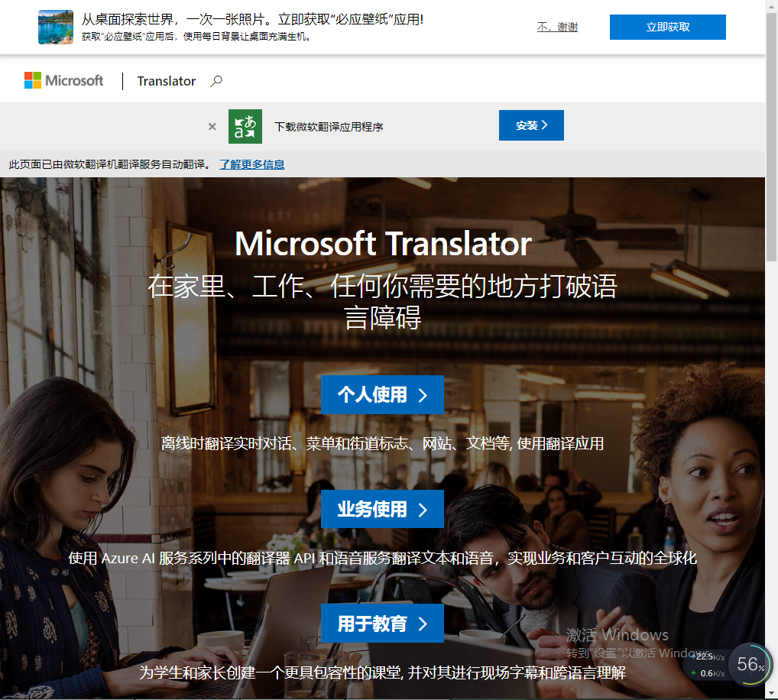Click the 获取"必应壁纸"应用后 subtitle text
This screenshot has height=700, width=778.
(196, 37)
